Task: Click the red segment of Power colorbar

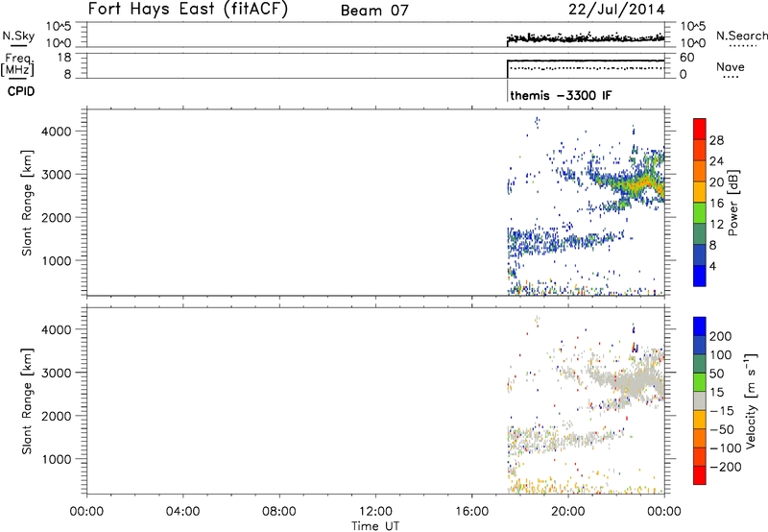Action: tap(700, 129)
